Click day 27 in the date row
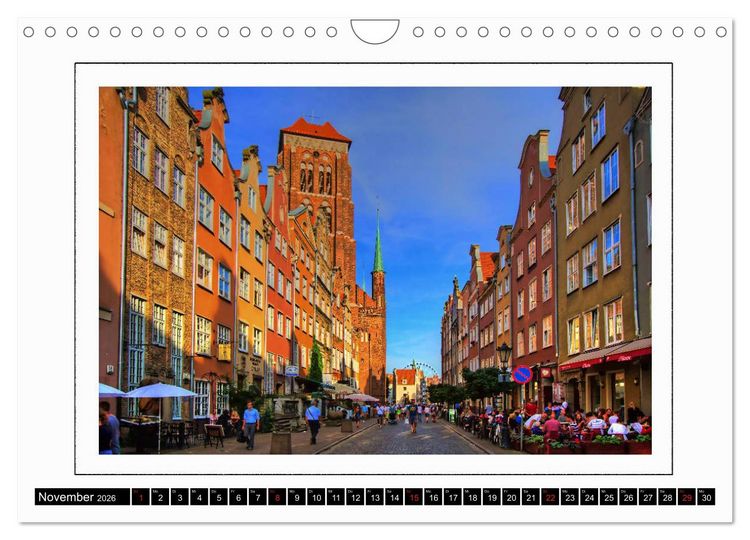Image resolution: width=750 pixels, height=540 pixels. click(648, 496)
